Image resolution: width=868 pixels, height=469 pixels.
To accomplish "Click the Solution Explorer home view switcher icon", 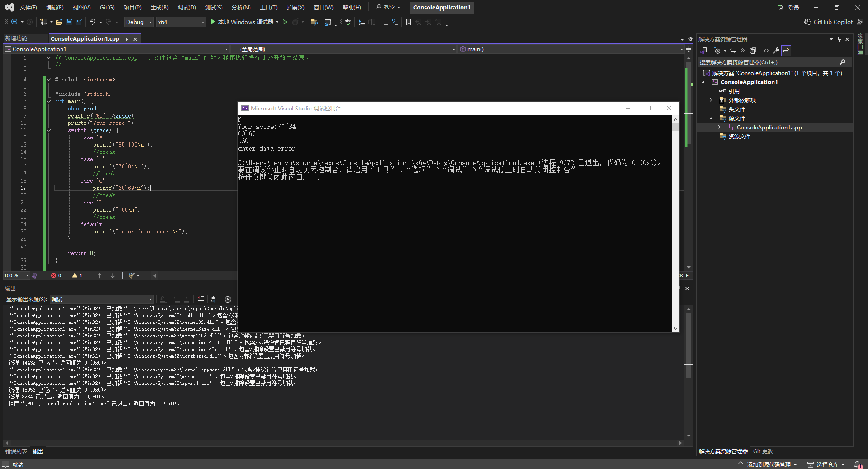I will (703, 51).
